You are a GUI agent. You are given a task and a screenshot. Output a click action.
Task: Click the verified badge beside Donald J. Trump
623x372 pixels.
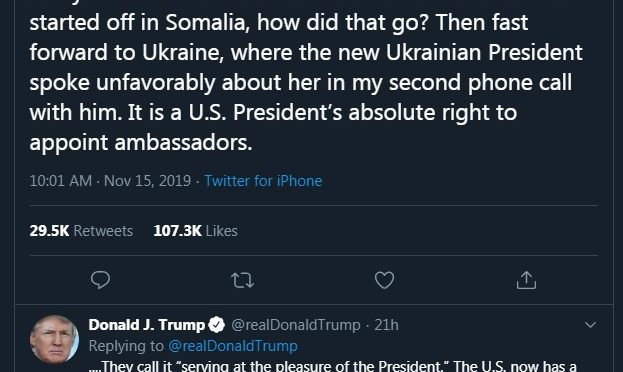pos(217,325)
